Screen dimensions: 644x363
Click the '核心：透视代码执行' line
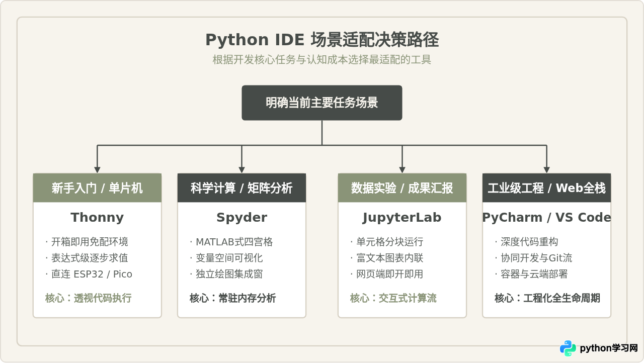point(89,298)
